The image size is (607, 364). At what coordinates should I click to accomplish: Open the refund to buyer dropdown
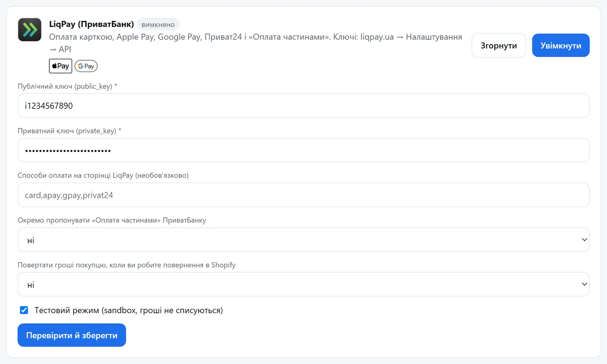coord(303,284)
